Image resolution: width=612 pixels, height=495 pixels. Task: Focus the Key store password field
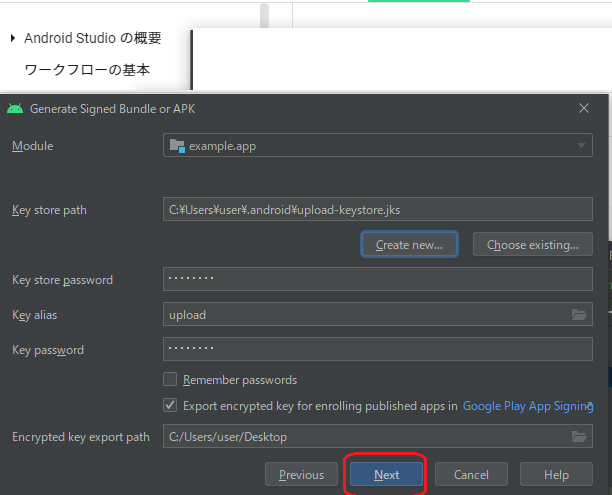(x=377, y=279)
